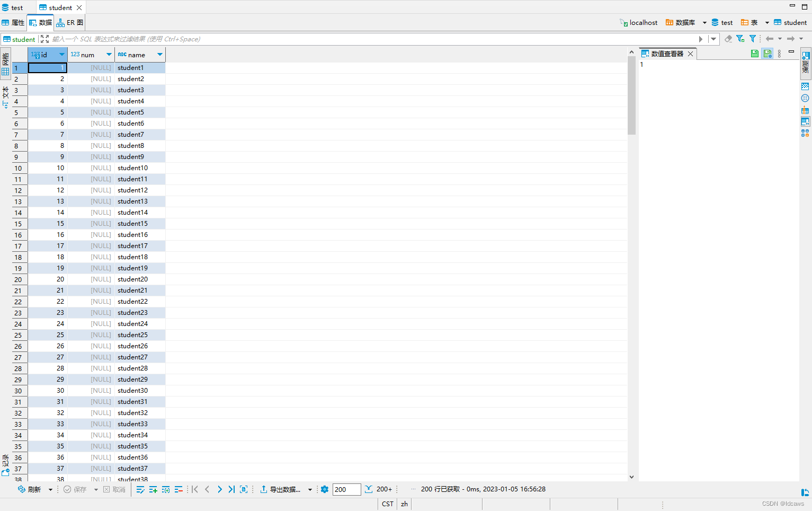Open the custom filter funnel icon

point(753,39)
